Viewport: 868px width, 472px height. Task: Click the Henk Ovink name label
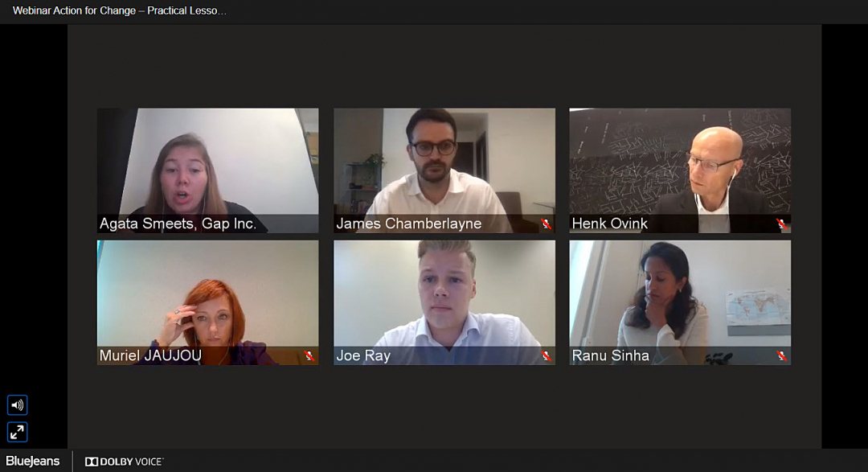coord(609,224)
